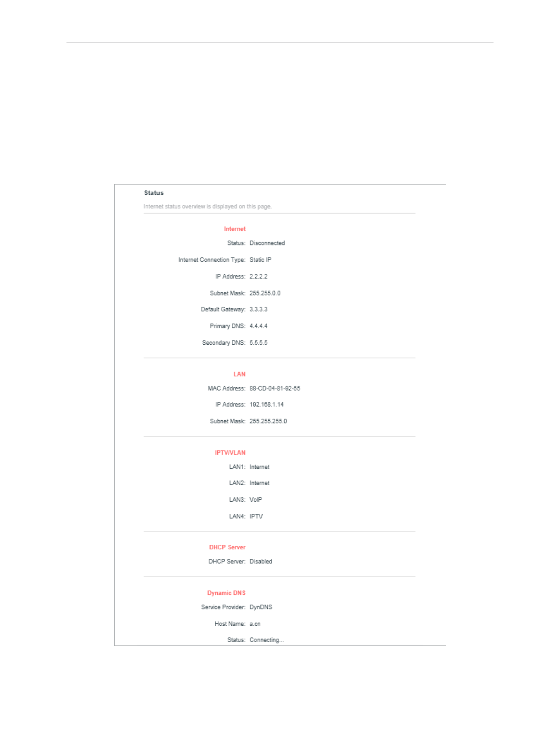Click the LAN3 VoIP value
Viewport: 560px width, 741px height.
pos(256,500)
